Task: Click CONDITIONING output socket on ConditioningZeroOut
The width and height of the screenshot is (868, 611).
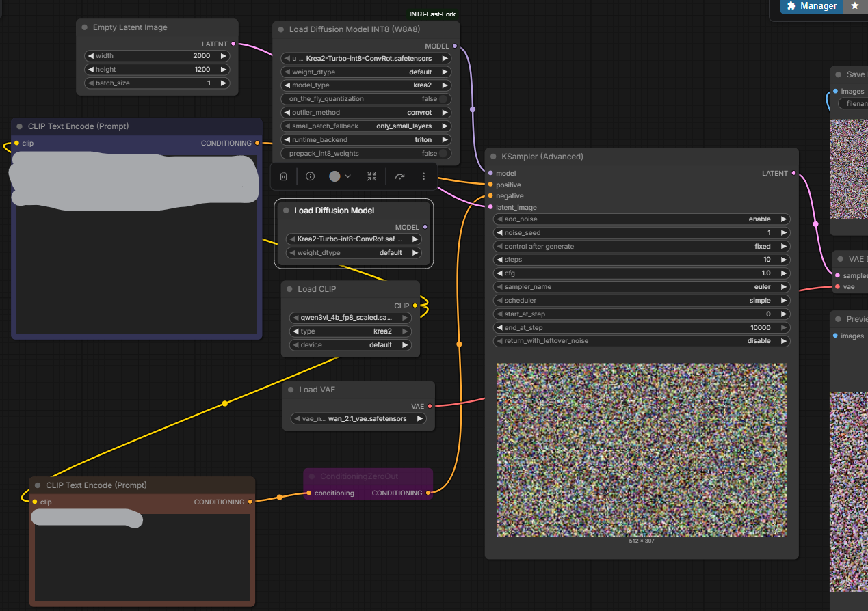Action: (x=428, y=493)
